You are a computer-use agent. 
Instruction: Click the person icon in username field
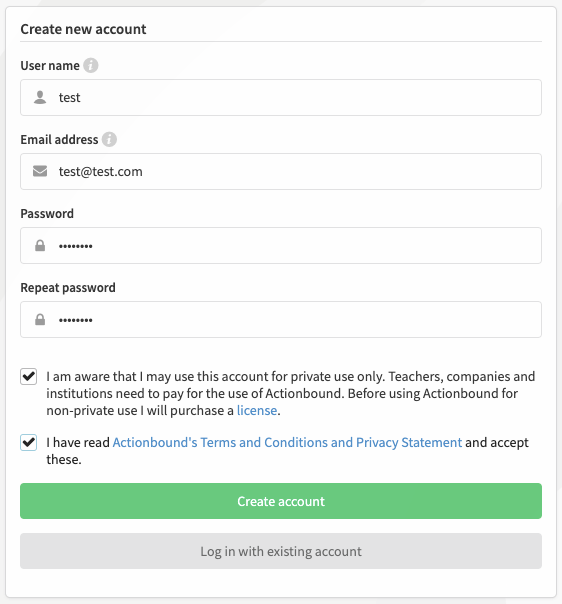click(40, 97)
